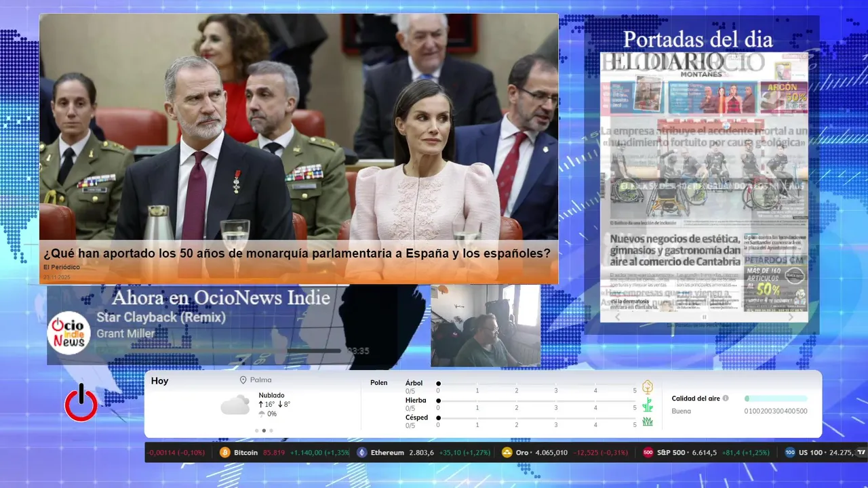Screen dimensions: 868x488
Task: Click the lawn pollen icon for Césped
Action: coord(648,422)
